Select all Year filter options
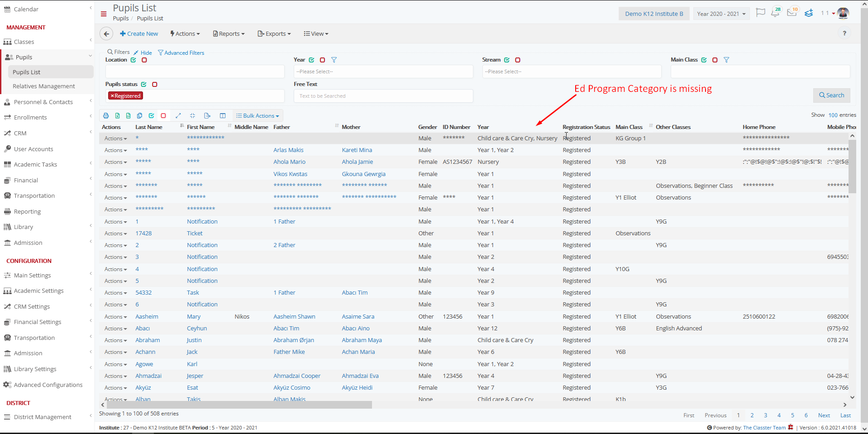The height and width of the screenshot is (434, 868). click(312, 60)
